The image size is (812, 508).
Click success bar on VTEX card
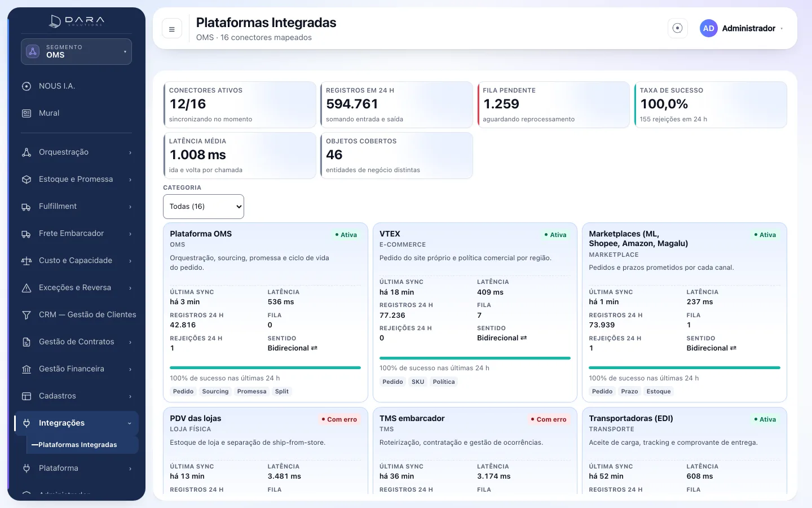point(475,358)
